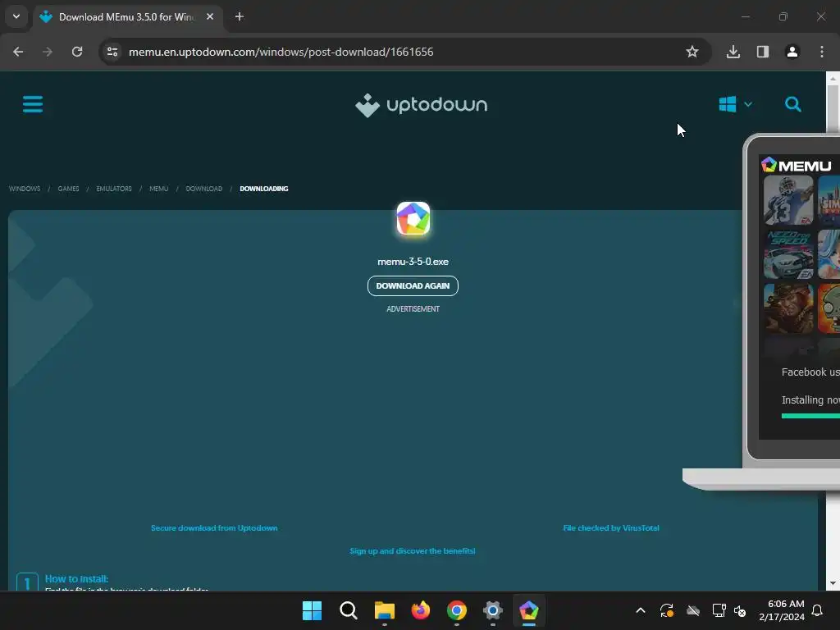
Task: Launch Firefox from taskbar
Action: coord(421,610)
